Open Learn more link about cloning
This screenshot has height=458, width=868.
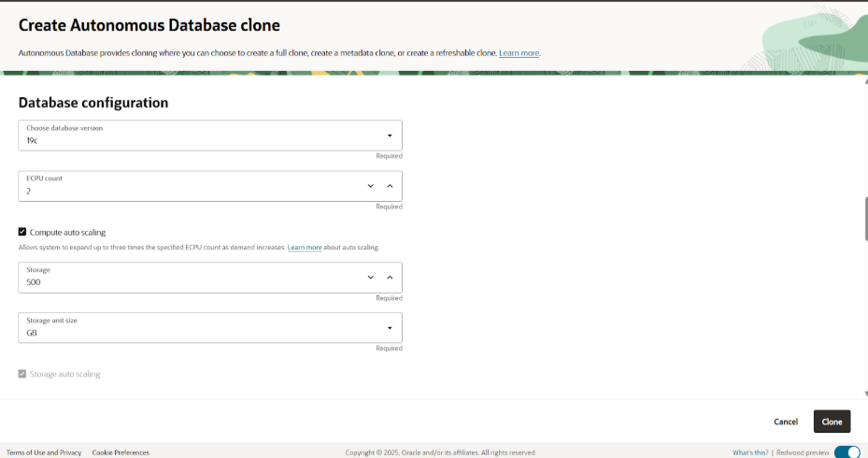pos(519,53)
